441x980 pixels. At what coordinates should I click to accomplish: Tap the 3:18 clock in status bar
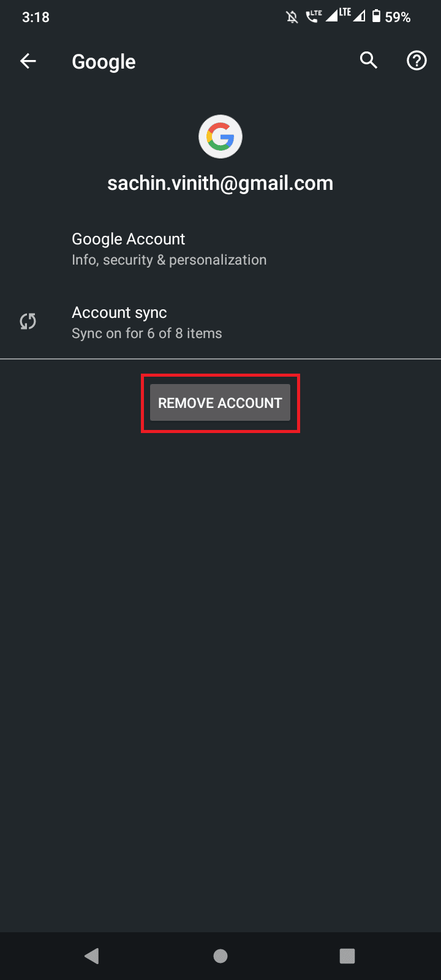point(36,17)
